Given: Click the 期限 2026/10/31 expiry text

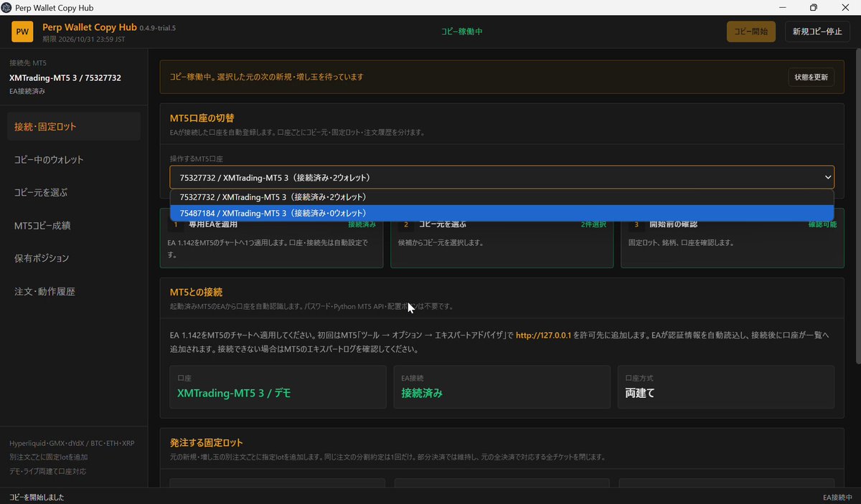Looking at the screenshot, I should (x=84, y=39).
